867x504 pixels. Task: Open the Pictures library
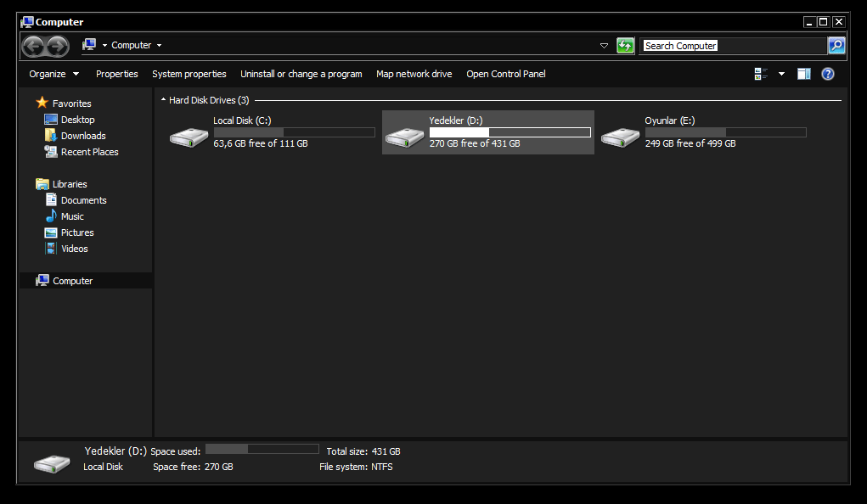[x=77, y=232]
